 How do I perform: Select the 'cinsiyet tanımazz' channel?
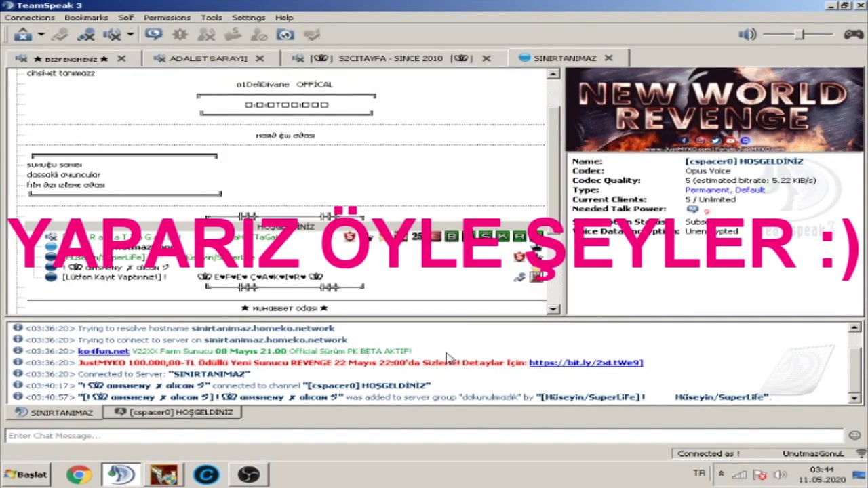point(61,73)
